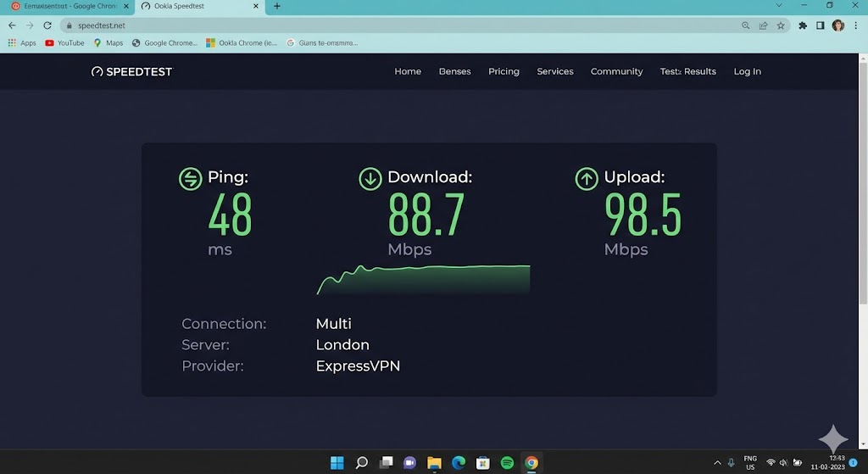
Task: Close the Ookla Speedtest tab
Action: [x=256, y=6]
